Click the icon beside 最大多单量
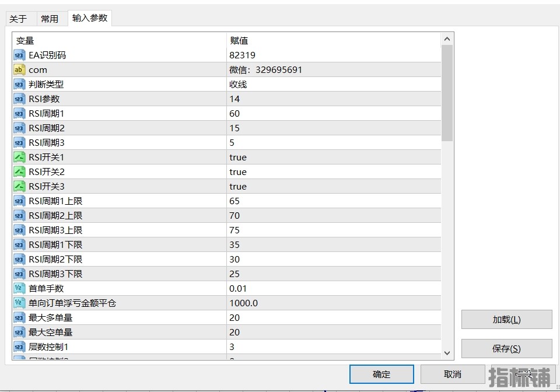The height and width of the screenshot is (392, 560). tap(19, 318)
